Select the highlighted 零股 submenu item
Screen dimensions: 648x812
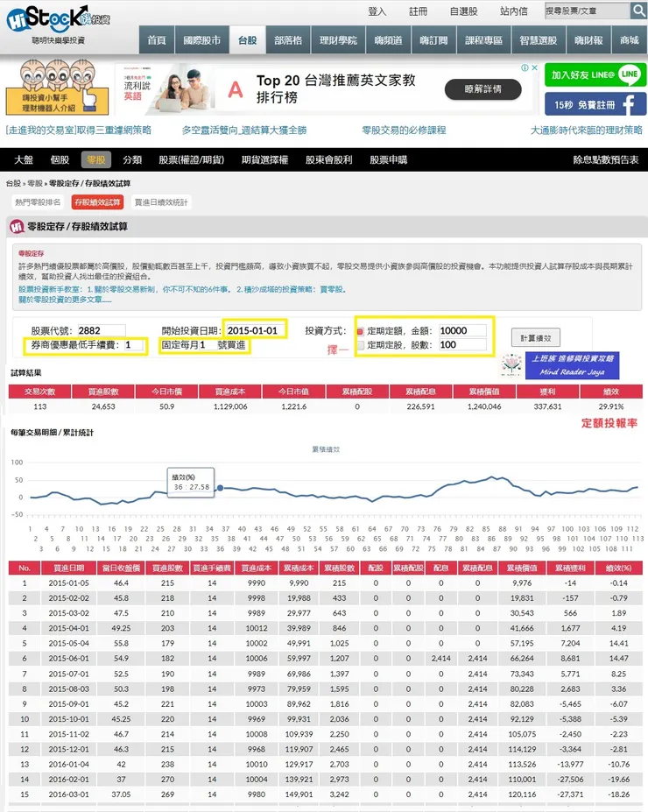click(x=95, y=159)
